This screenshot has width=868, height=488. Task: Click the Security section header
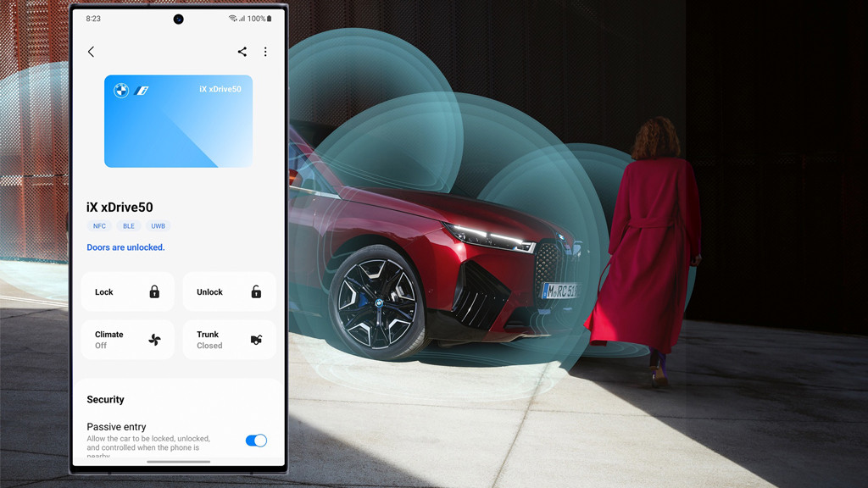(x=105, y=400)
